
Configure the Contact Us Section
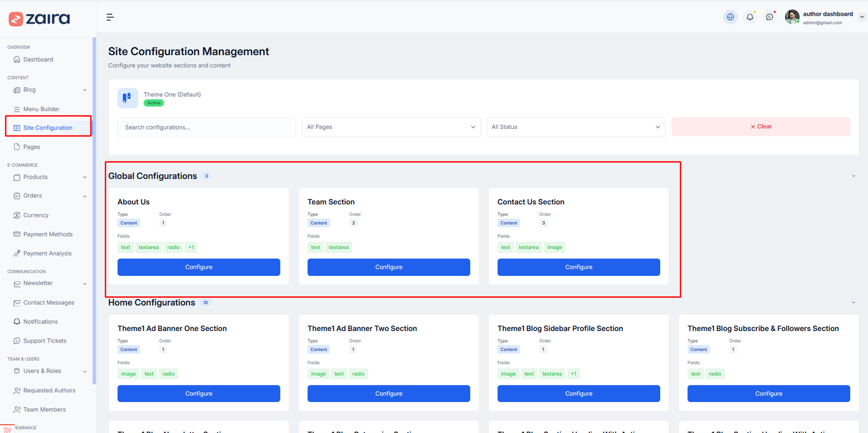pyautogui.click(x=578, y=267)
